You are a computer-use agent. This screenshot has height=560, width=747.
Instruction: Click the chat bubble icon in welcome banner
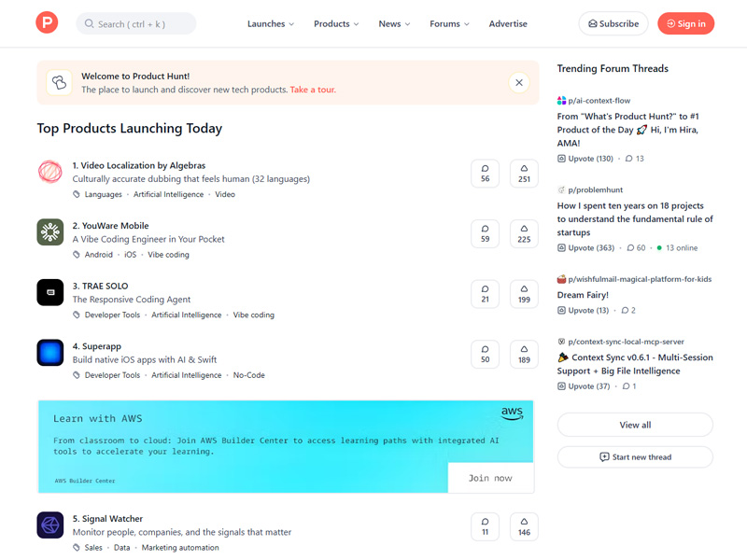(58, 82)
